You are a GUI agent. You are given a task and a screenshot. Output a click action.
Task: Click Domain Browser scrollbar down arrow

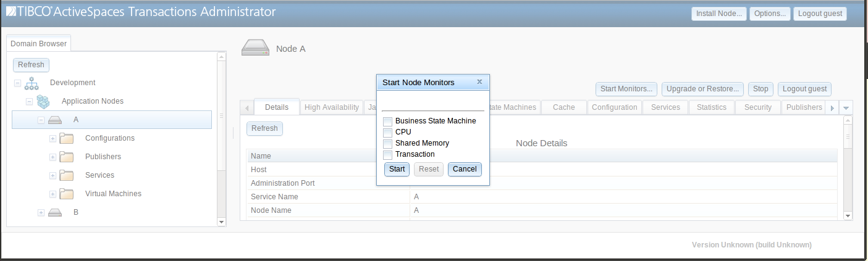pos(221,221)
